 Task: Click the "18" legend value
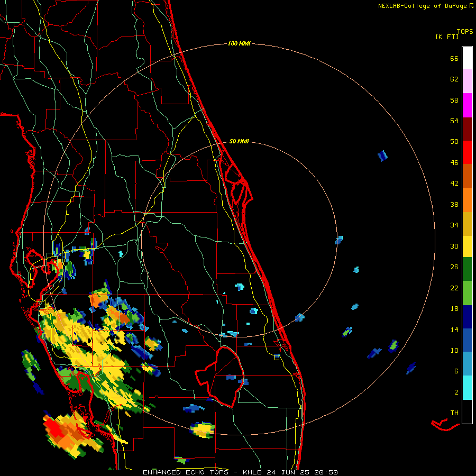454,309
